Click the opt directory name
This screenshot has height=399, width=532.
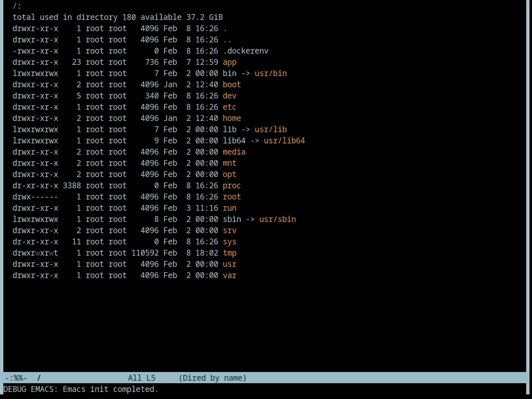(x=229, y=175)
